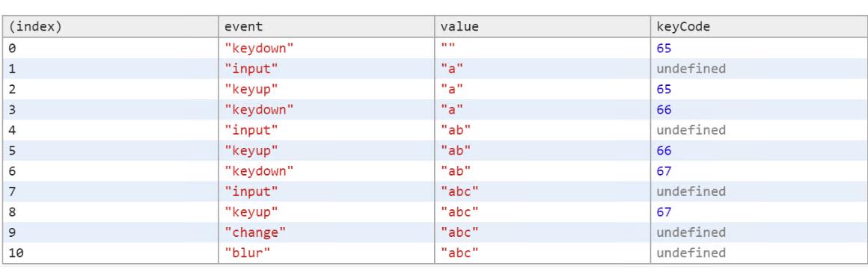The image size is (868, 269).
Task: Select the undefined keyCode in row 1
Action: tap(691, 69)
